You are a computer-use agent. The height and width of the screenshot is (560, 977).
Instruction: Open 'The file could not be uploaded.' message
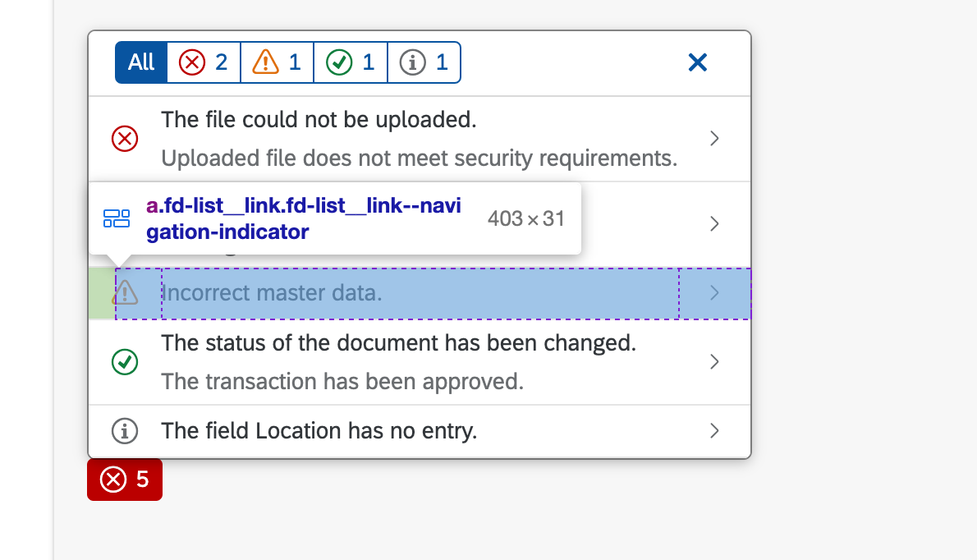coord(319,120)
